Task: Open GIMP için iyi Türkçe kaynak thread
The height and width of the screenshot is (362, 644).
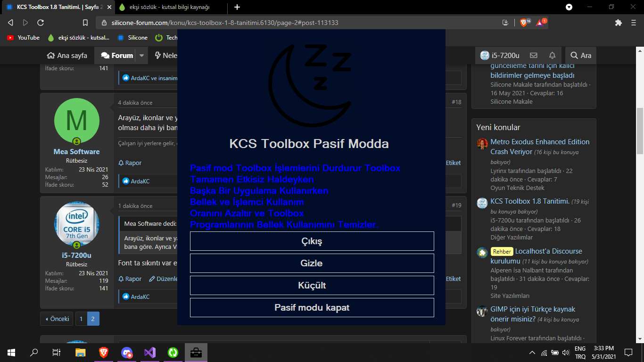Action: pyautogui.click(x=533, y=314)
